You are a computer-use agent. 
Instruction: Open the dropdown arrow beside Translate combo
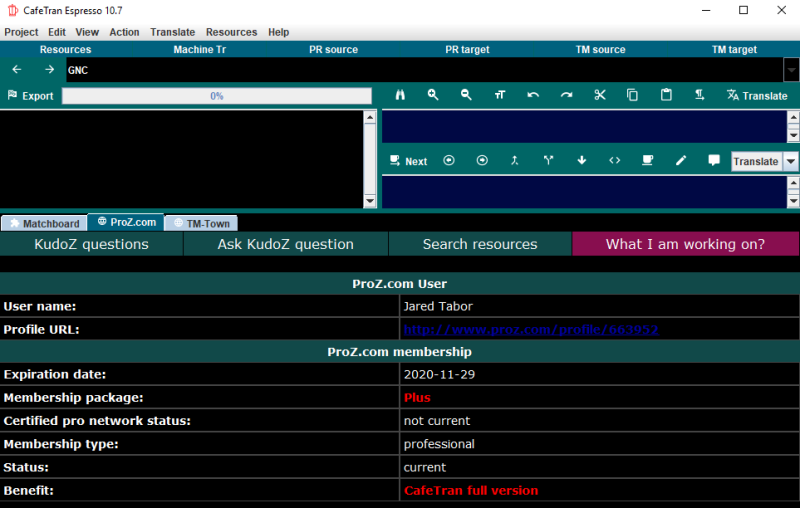pyautogui.click(x=790, y=161)
